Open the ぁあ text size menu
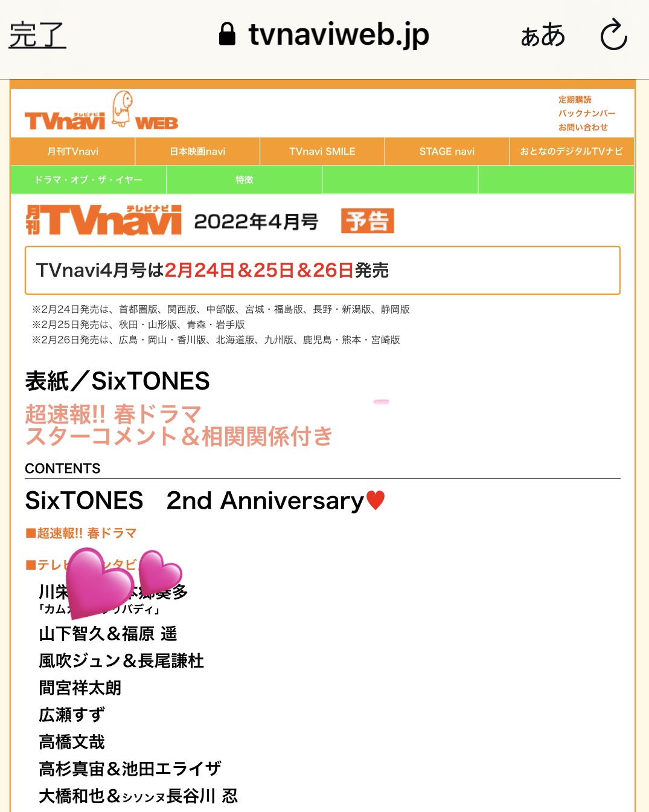The image size is (649, 812). tap(543, 34)
